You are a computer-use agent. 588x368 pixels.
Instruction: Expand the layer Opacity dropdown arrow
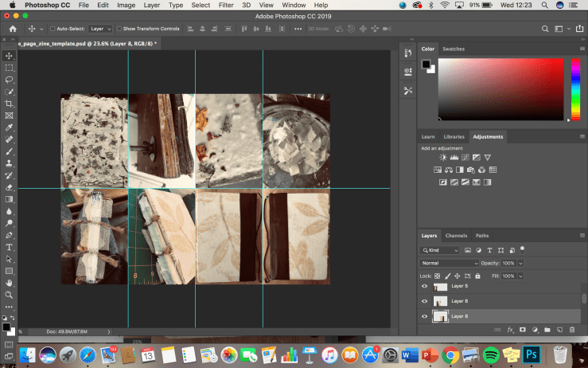pyautogui.click(x=521, y=263)
